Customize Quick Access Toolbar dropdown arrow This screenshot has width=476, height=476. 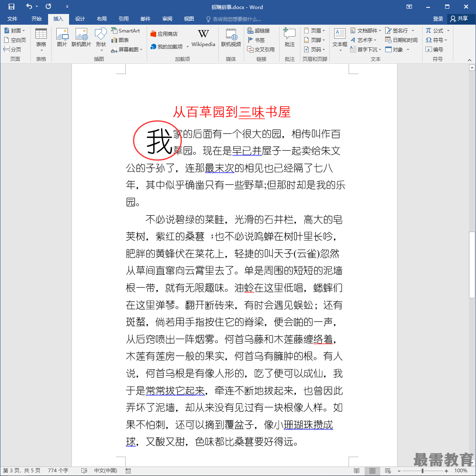[x=67, y=7]
